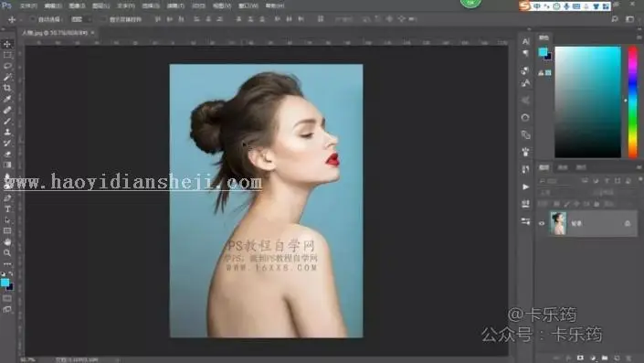This screenshot has width=644, height=363.
Task: Select the Rectangle shape tool
Action: pos(7,231)
